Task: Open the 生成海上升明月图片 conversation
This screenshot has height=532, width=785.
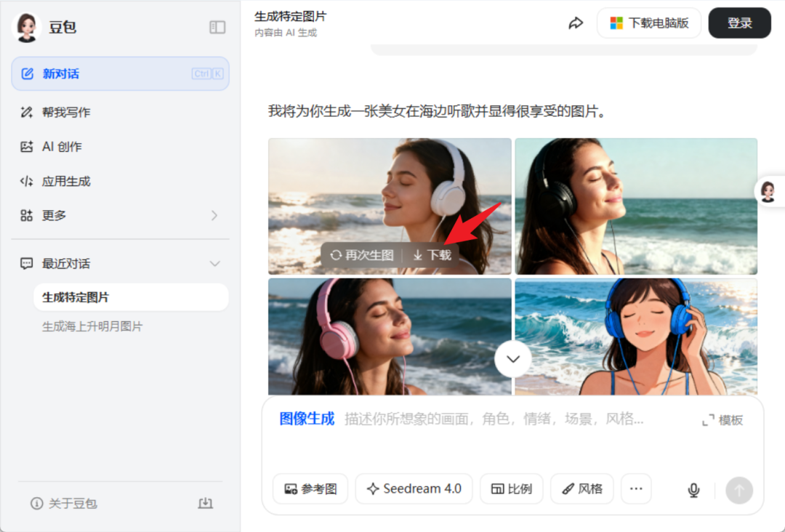Action: coord(92,326)
